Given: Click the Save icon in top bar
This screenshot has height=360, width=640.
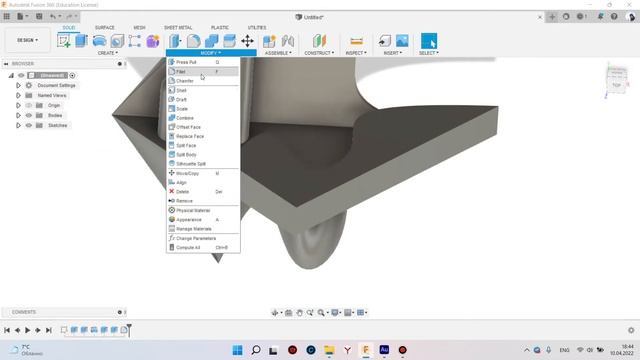Looking at the screenshot, I should 39,17.
